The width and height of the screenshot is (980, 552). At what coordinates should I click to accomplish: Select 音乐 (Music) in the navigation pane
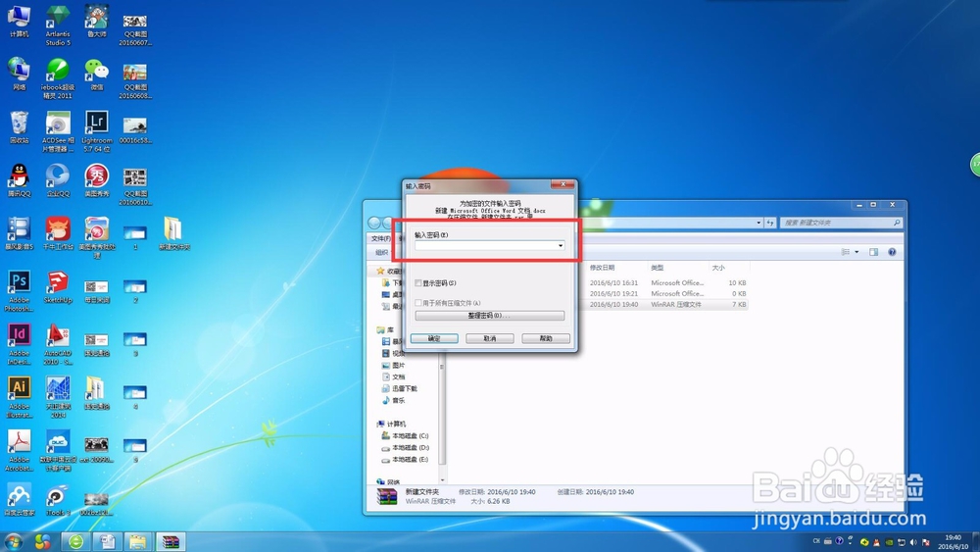click(x=394, y=400)
